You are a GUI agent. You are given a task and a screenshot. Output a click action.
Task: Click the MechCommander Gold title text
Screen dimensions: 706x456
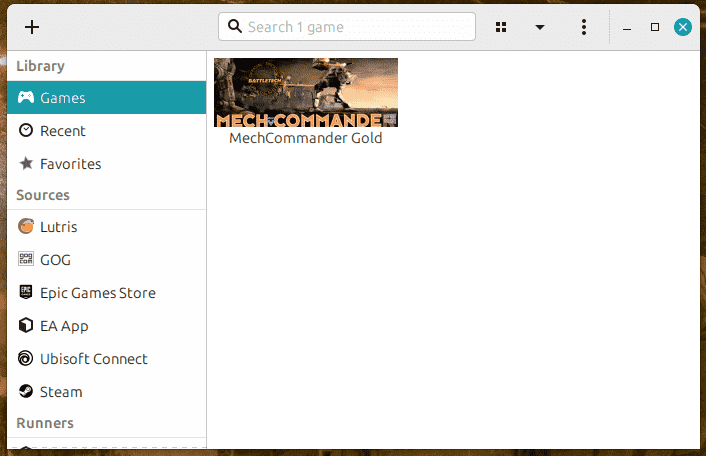click(x=306, y=138)
